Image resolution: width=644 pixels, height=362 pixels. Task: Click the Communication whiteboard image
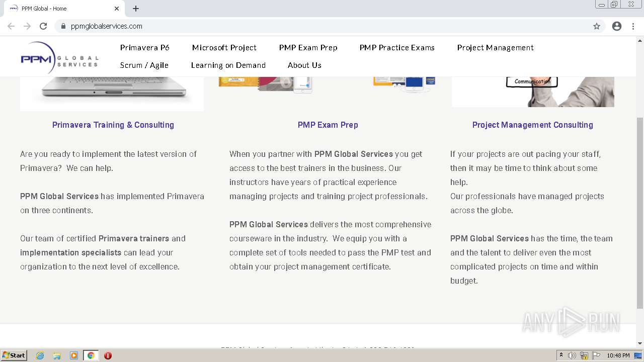533,92
